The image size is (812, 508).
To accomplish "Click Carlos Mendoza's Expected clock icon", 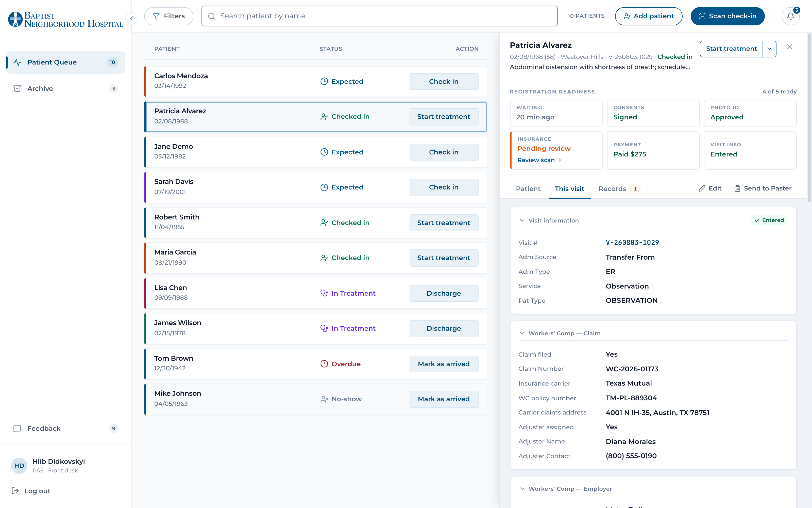I will (324, 81).
